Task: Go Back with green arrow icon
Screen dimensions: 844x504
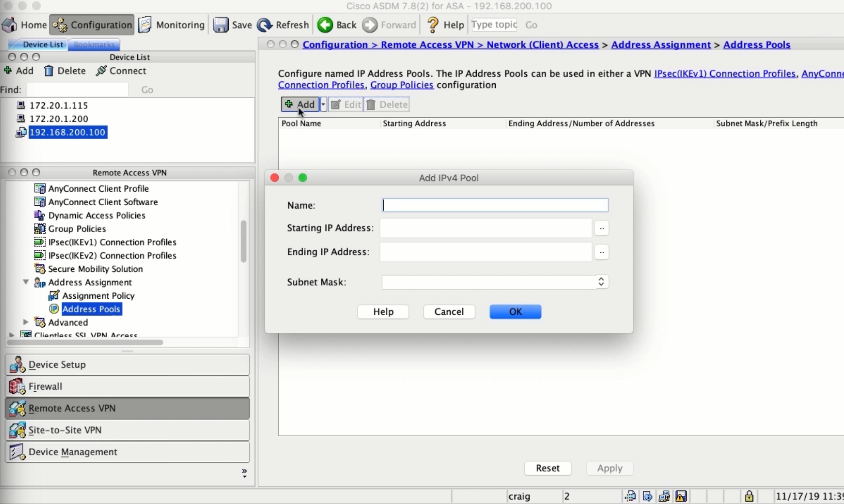Action: tap(325, 25)
